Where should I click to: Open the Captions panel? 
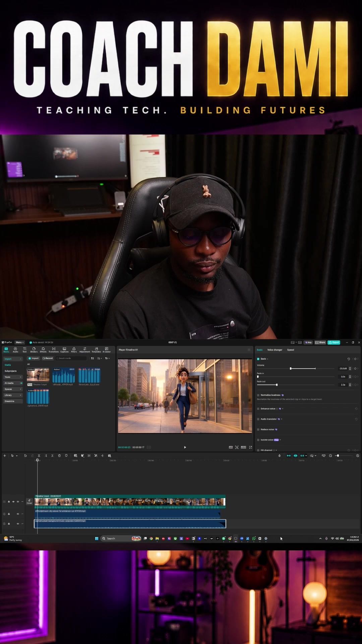pos(64,350)
